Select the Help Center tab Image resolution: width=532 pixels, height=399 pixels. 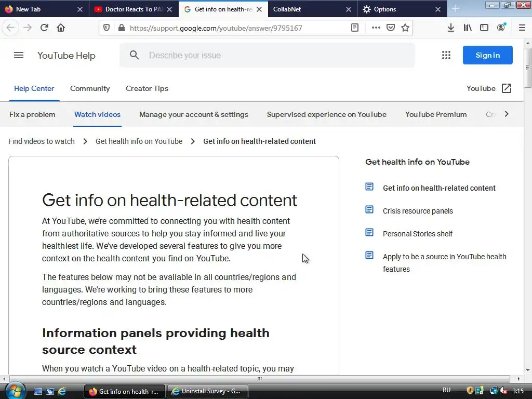[x=34, y=88]
